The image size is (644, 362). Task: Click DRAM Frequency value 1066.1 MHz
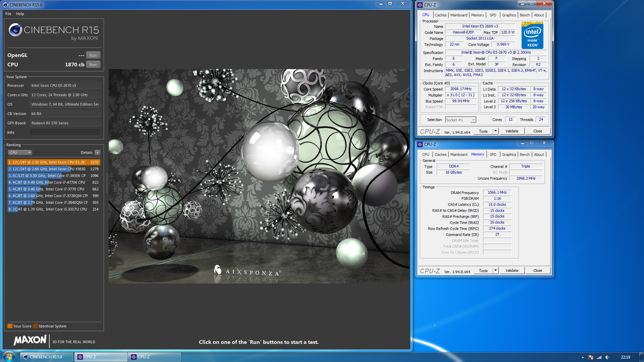click(x=497, y=192)
